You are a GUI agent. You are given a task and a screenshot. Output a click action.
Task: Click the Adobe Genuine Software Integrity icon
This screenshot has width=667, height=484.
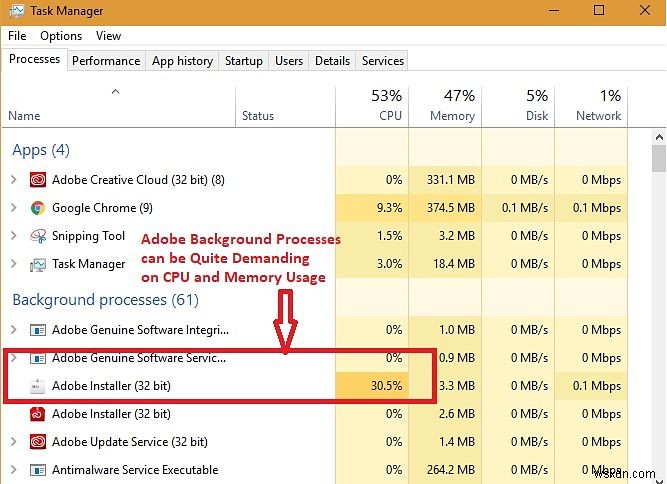tap(38, 330)
